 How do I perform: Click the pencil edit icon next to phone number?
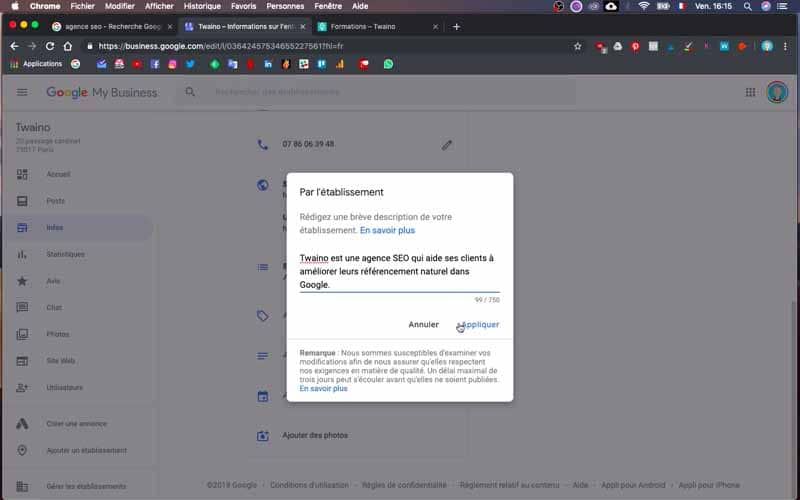point(446,145)
